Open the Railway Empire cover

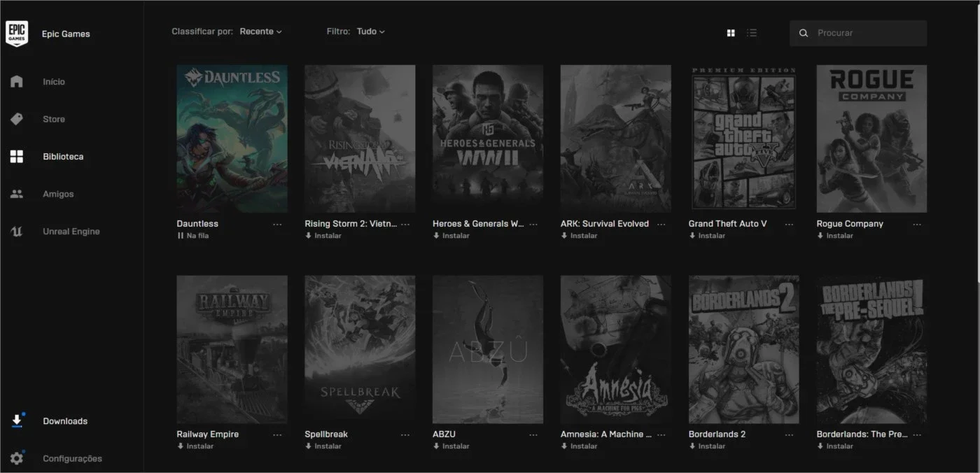(232, 349)
